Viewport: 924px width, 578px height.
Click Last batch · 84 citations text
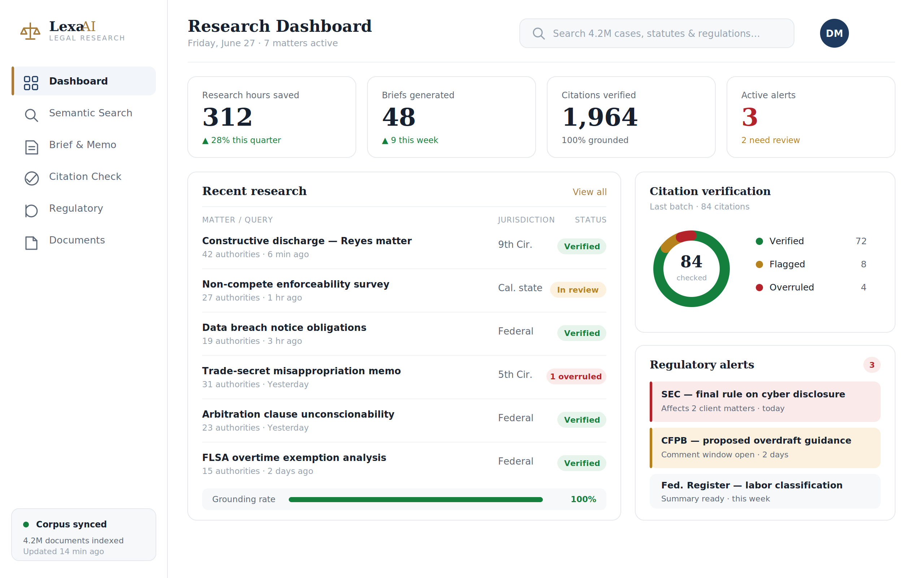(699, 206)
